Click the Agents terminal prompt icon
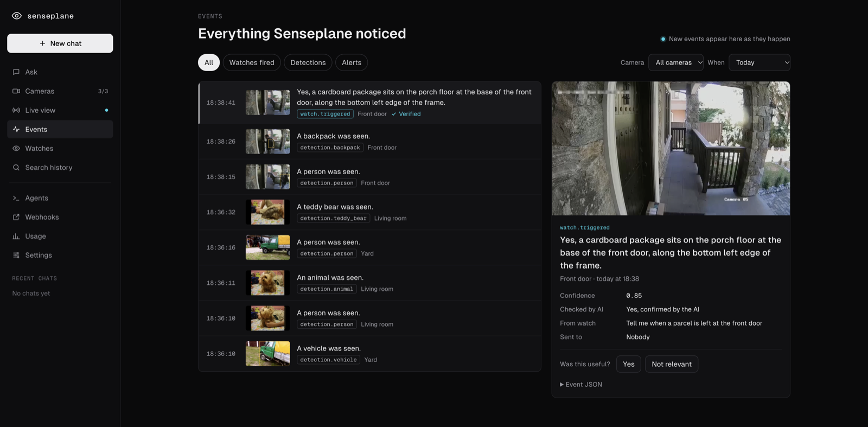Viewport: 868px width, 427px height. 16,198
